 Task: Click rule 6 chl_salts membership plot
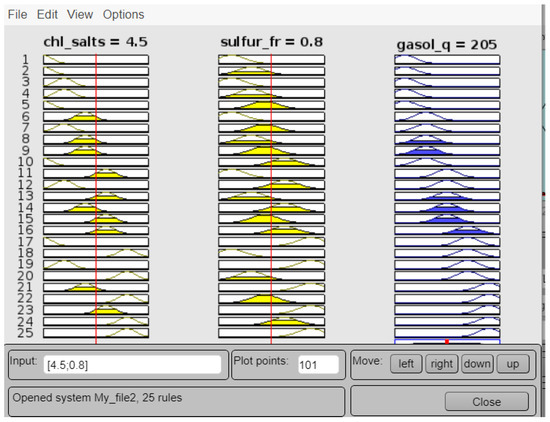point(96,116)
